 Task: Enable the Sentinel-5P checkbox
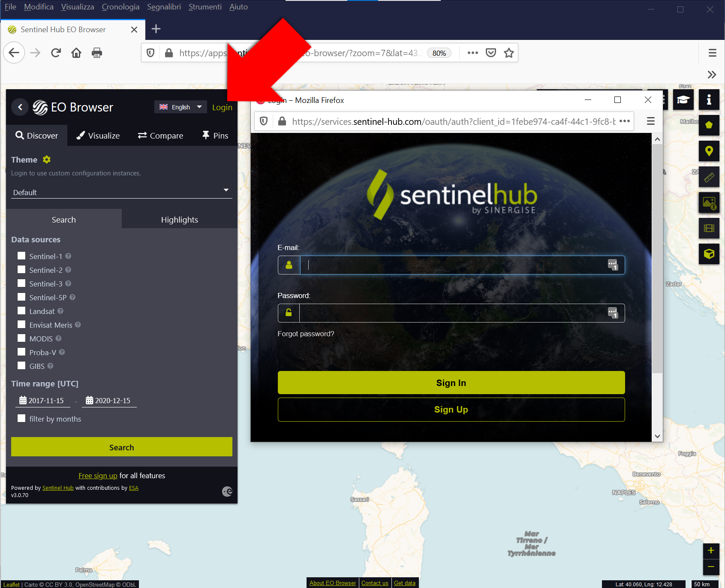(x=21, y=297)
